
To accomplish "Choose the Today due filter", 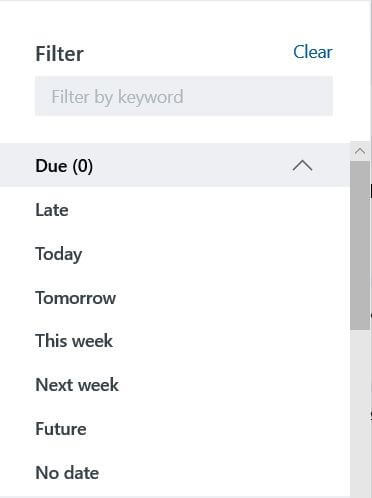I will 59,254.
